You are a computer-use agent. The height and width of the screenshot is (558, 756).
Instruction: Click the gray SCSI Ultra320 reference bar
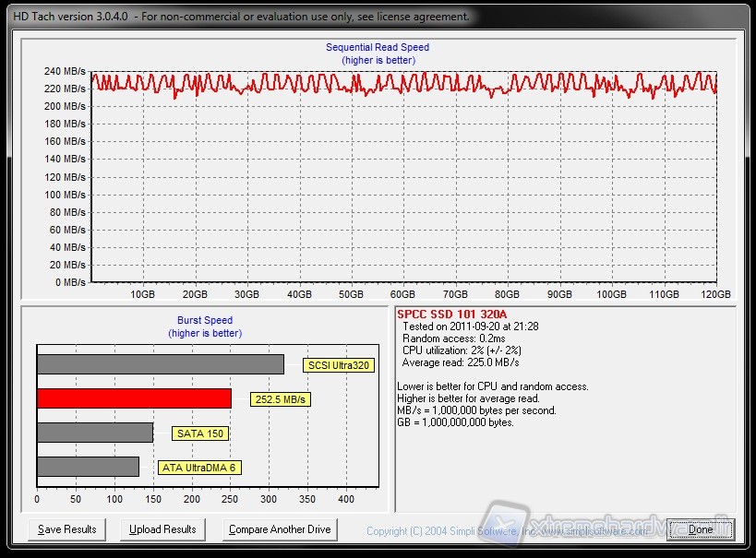coord(160,364)
